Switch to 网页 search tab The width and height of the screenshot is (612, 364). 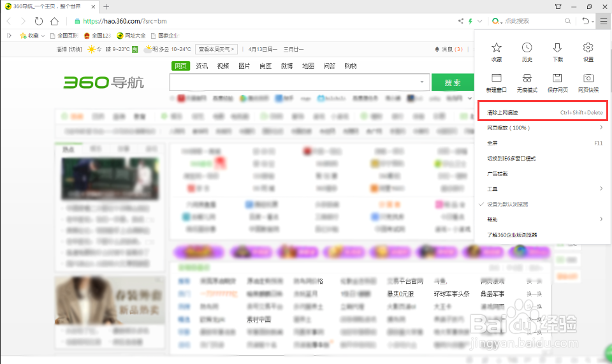point(180,66)
